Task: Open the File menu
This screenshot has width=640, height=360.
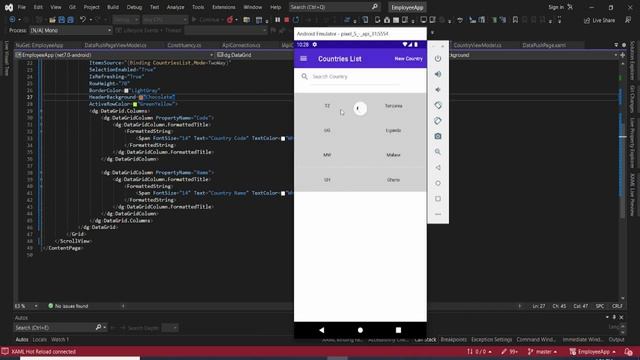Action: click(22, 7)
